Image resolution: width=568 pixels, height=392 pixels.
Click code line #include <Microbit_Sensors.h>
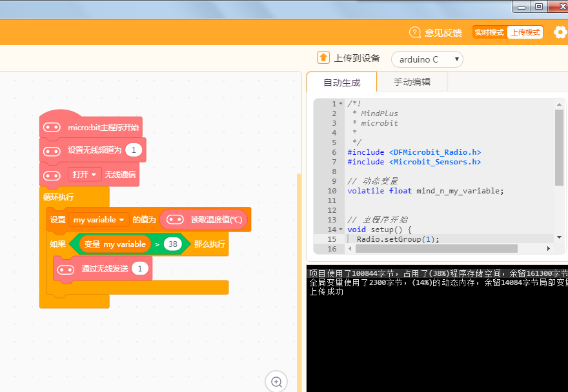coord(414,162)
